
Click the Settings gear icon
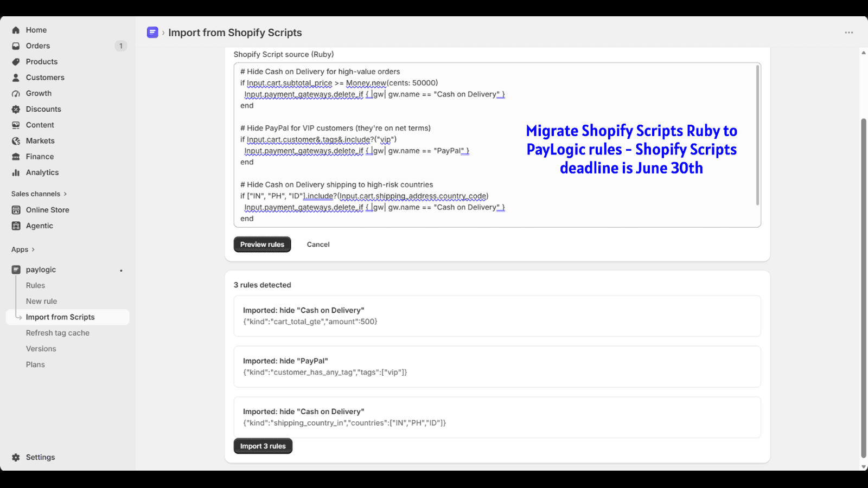16,457
